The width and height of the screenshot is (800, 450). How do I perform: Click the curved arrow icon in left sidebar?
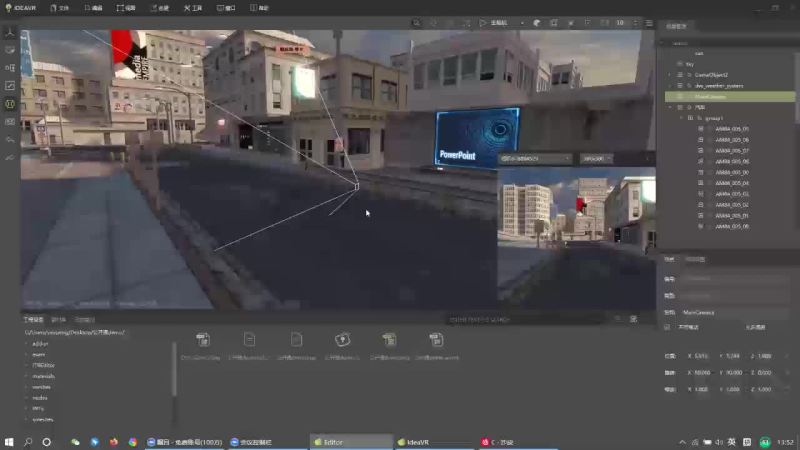10,139
